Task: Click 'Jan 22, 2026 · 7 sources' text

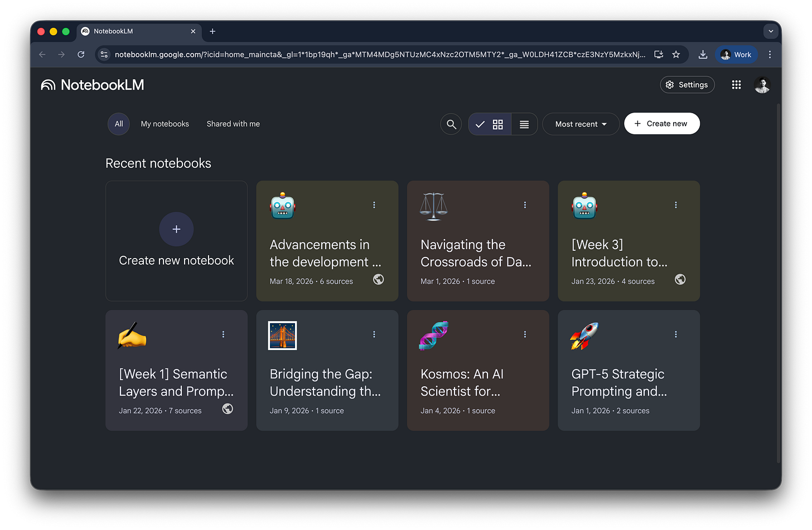Action: click(160, 411)
